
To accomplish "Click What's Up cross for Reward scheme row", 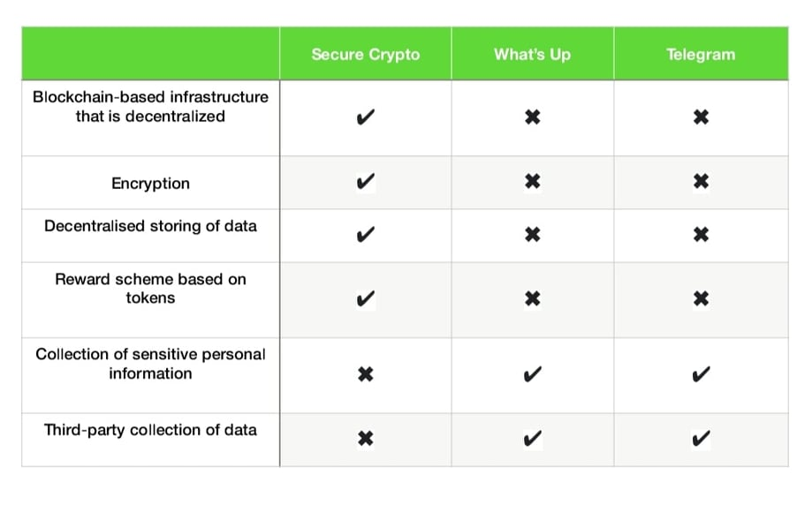I will [532, 299].
